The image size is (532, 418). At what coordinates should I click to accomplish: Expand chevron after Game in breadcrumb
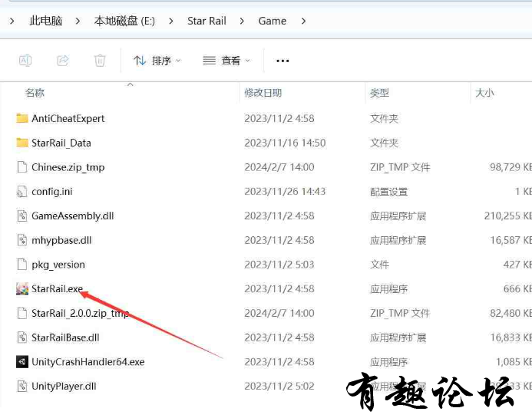(303, 21)
